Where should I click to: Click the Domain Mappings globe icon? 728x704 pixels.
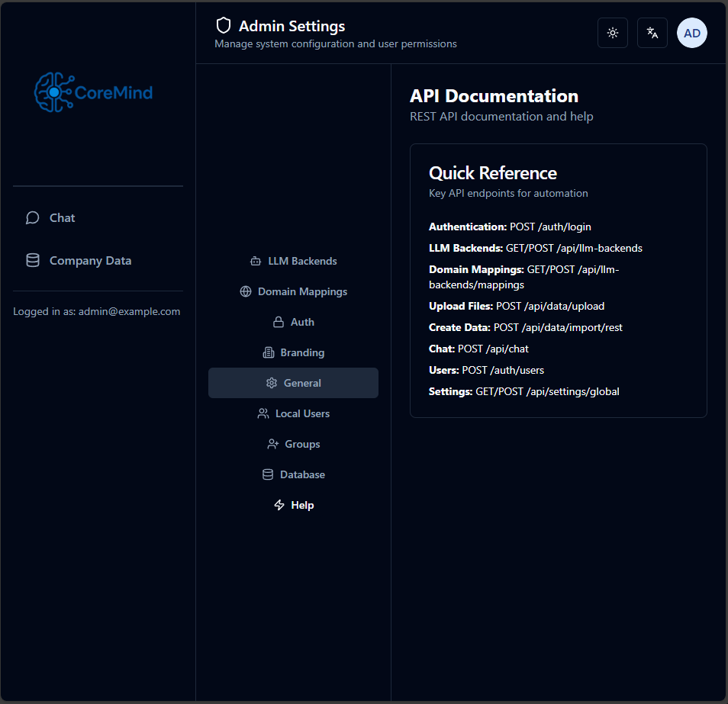point(245,291)
